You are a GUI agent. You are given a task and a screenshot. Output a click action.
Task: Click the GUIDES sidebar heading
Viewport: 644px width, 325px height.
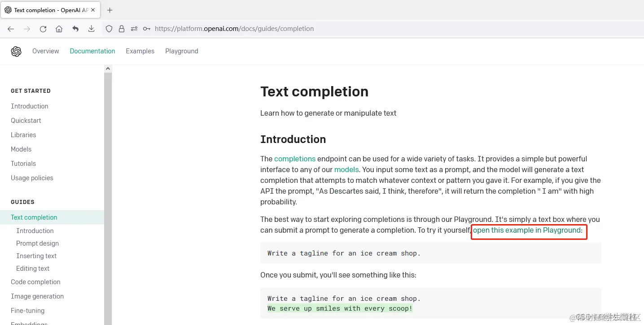[22, 202]
